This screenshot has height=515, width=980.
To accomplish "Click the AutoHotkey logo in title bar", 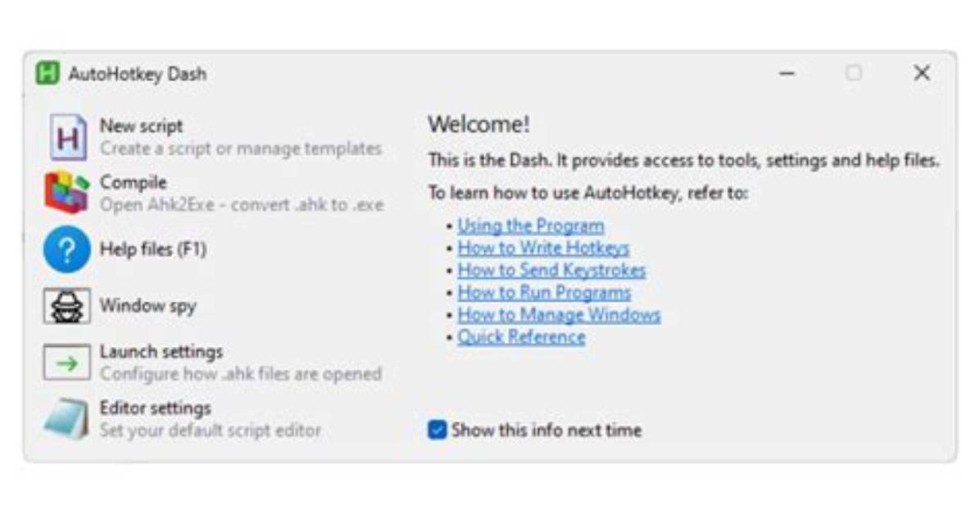I will point(48,73).
